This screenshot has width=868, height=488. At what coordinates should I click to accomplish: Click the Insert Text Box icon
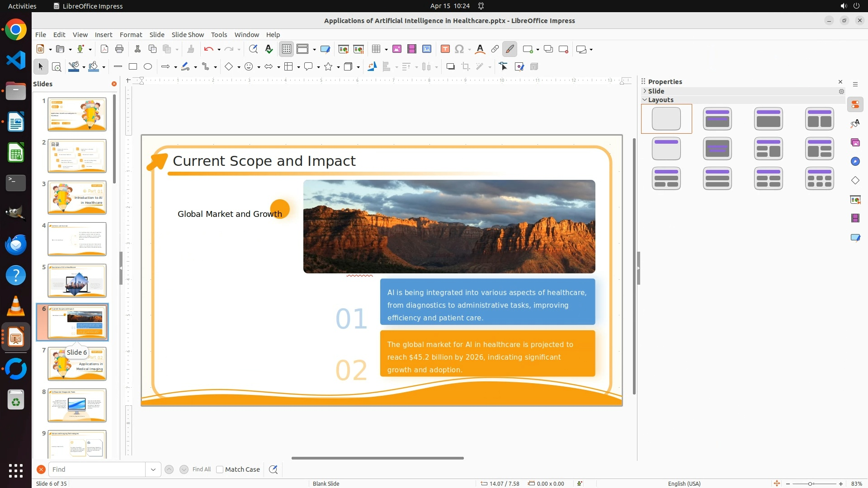click(x=445, y=49)
